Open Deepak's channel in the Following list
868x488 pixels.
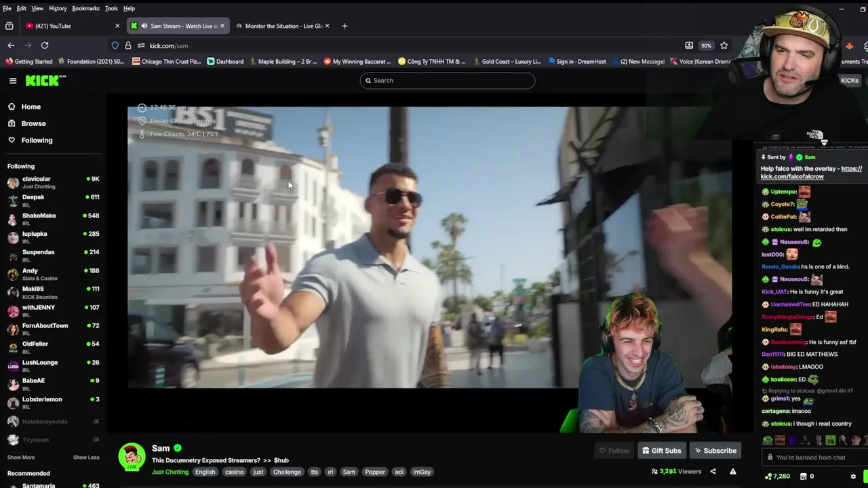[x=53, y=201]
